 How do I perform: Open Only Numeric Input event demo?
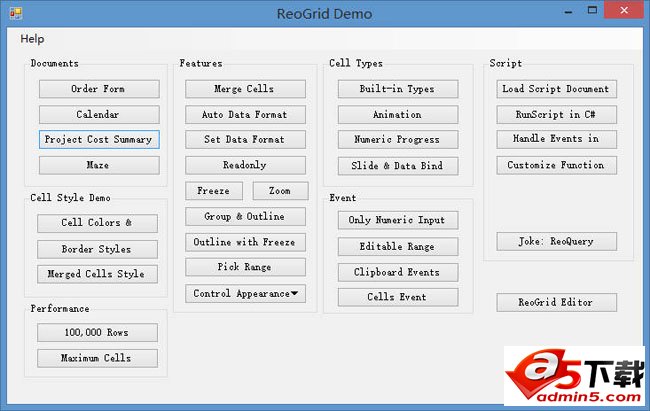[398, 220]
